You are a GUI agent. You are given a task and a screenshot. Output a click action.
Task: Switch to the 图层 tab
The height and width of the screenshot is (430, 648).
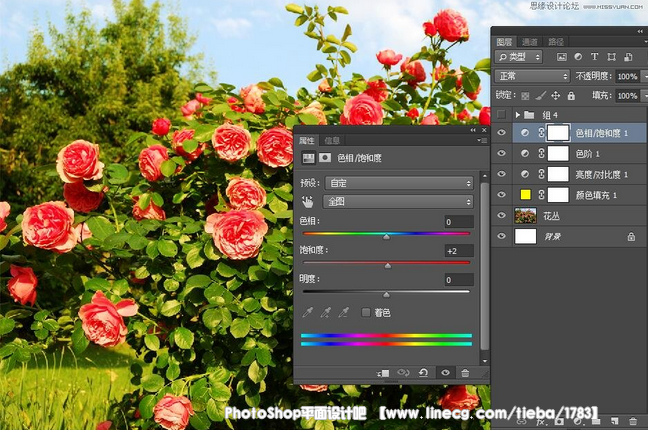pos(504,42)
